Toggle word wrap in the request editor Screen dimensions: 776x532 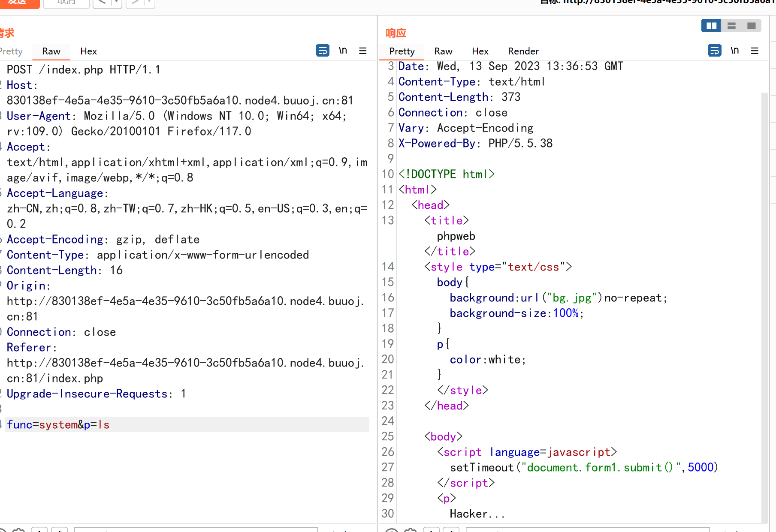323,51
